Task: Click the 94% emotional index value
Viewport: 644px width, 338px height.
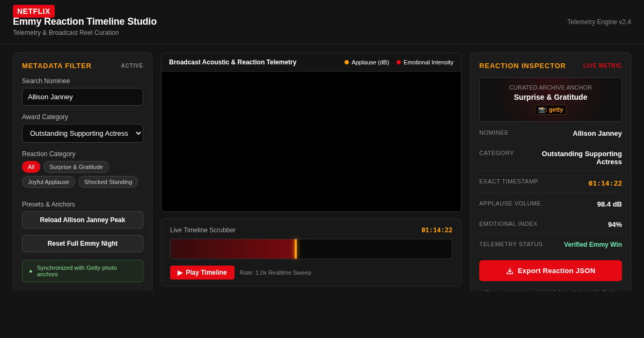Action: [615, 224]
